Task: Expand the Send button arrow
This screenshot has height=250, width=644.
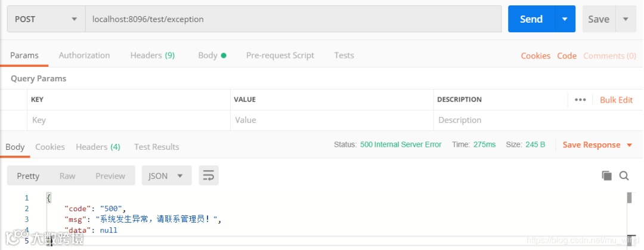Action: (x=564, y=19)
